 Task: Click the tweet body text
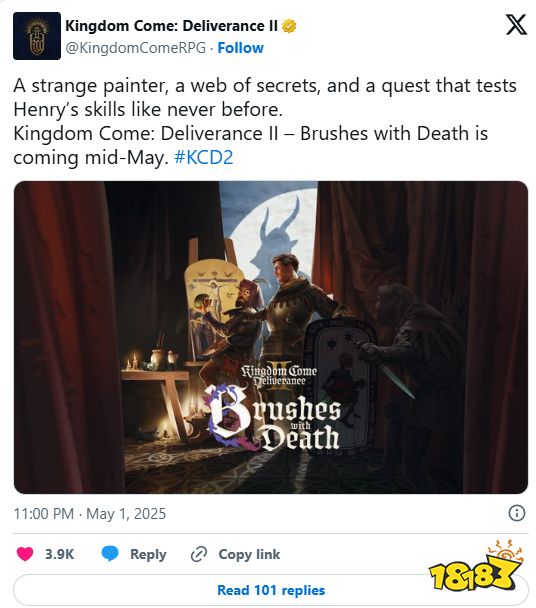click(265, 121)
